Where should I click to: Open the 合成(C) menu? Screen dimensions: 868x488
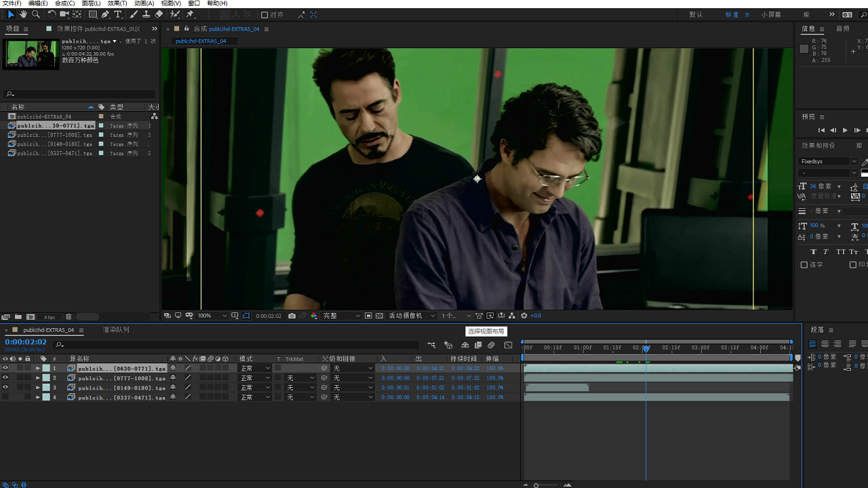point(64,3)
